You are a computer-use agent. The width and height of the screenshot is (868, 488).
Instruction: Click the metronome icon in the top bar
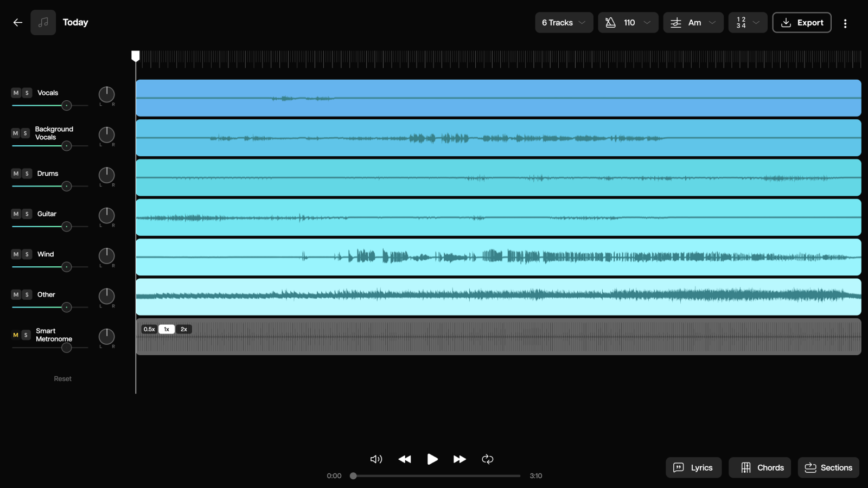point(610,22)
